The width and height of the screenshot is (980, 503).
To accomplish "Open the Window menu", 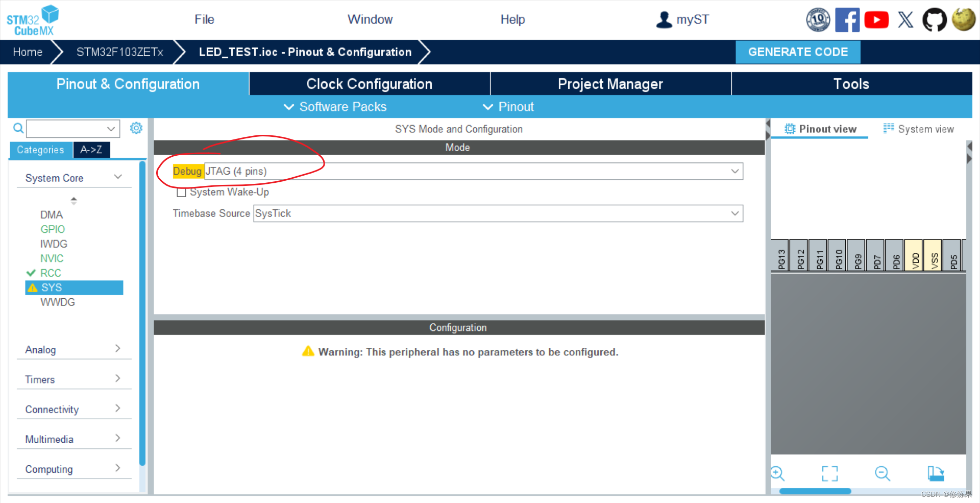I will pos(370,19).
